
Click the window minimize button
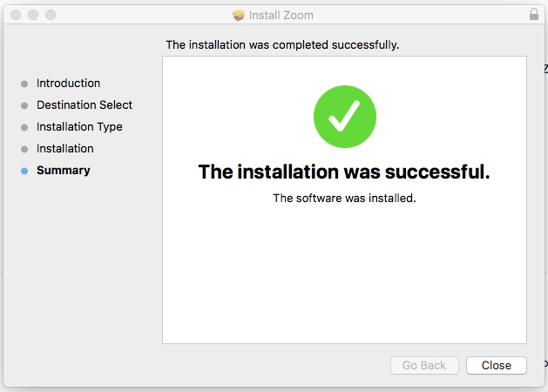pos(32,15)
